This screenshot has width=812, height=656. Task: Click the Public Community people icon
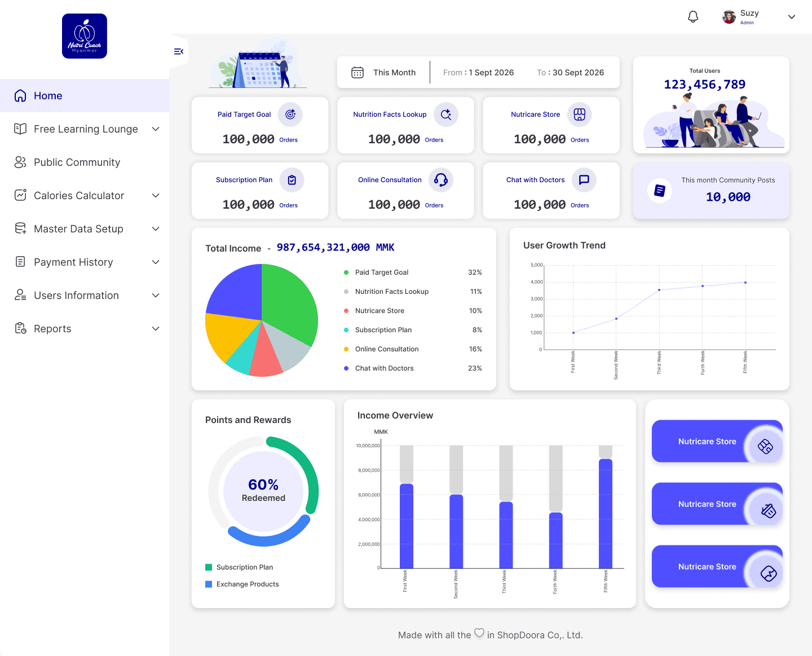(20, 162)
